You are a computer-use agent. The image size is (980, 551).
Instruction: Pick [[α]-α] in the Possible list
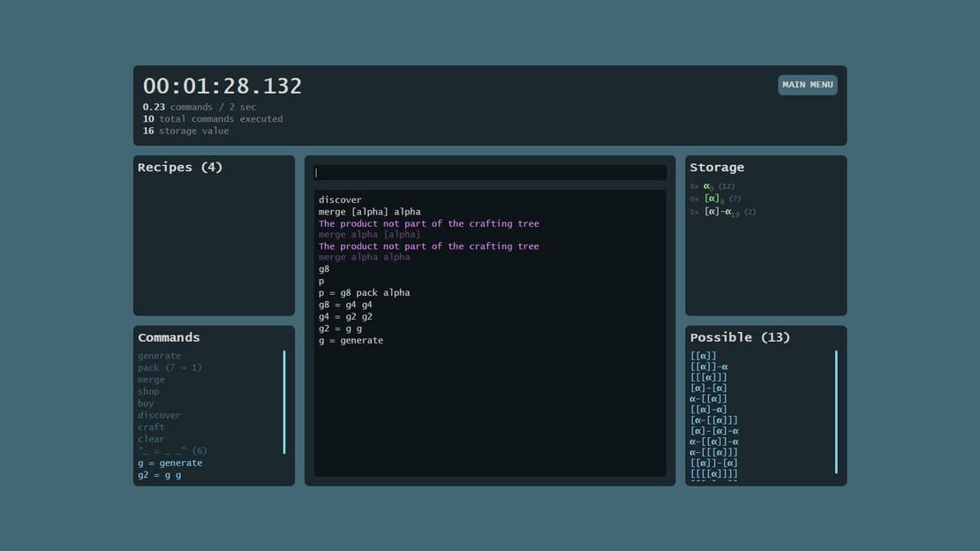(x=709, y=410)
